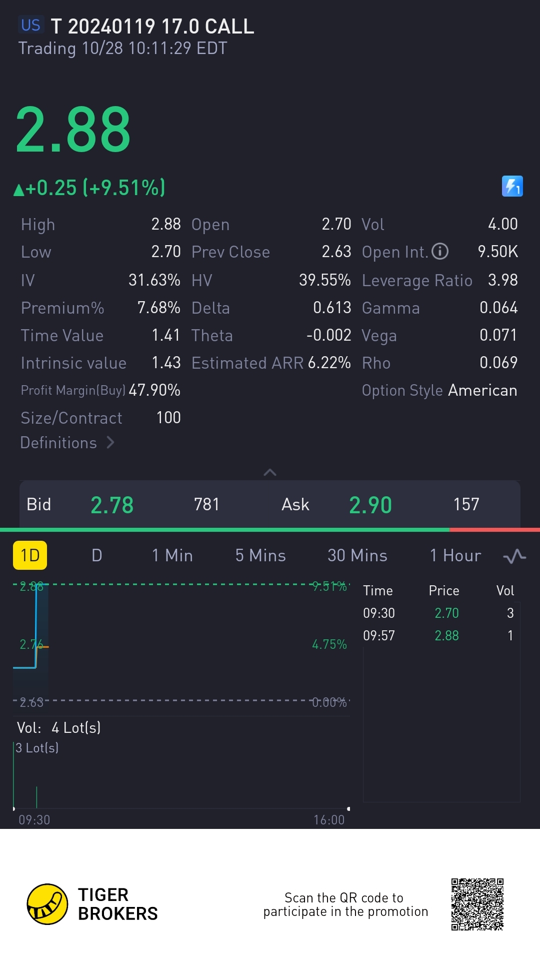Switch chart to 1 Min interval
Image resolution: width=540 pixels, height=980 pixels.
pos(172,555)
